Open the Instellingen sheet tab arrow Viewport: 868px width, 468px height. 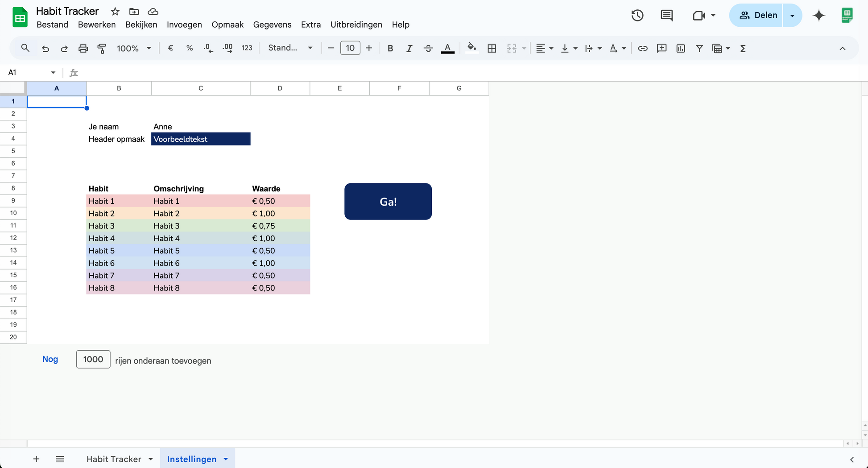tap(226, 459)
